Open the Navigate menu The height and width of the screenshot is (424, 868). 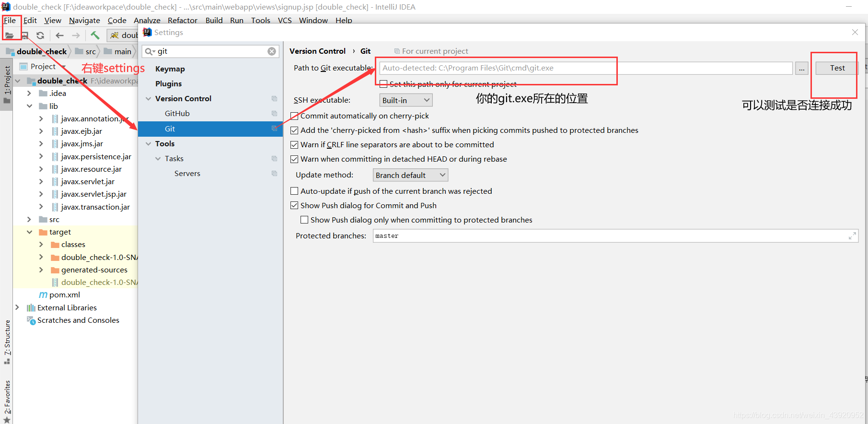tap(84, 20)
